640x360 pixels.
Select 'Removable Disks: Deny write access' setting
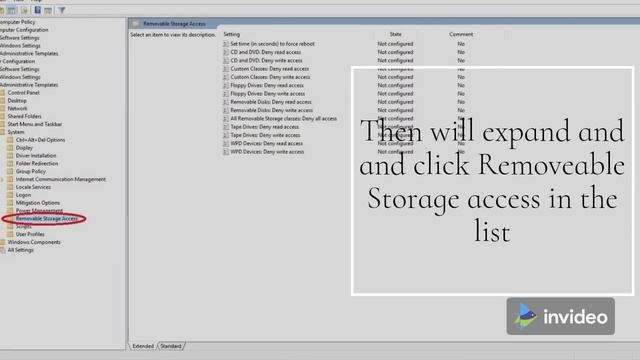pos(271,110)
